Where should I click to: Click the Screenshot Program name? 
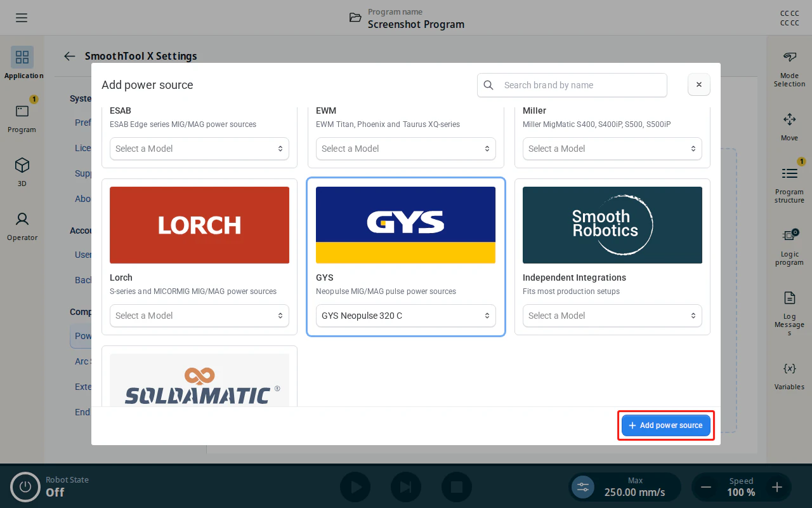coord(416,24)
